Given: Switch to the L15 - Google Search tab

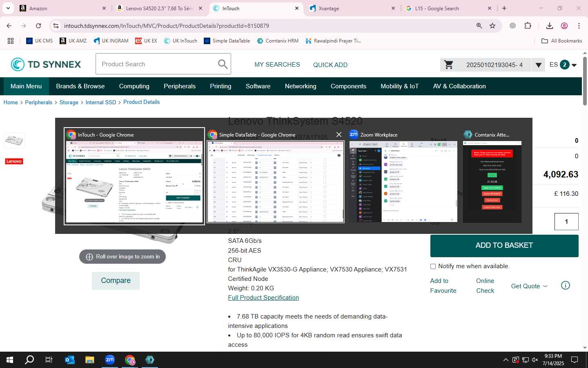Looking at the screenshot, I should pos(449,8).
